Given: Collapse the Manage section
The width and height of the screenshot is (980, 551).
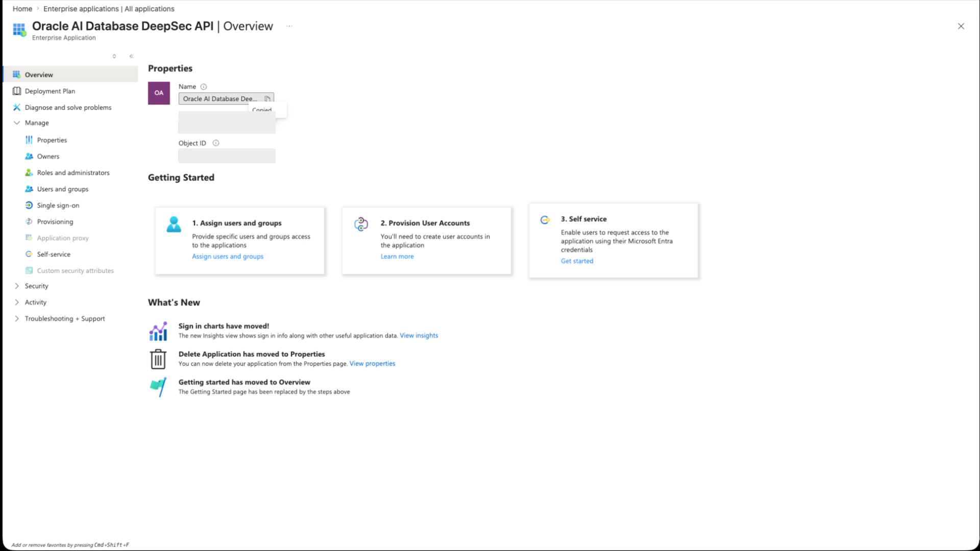Looking at the screenshot, I should coord(17,123).
